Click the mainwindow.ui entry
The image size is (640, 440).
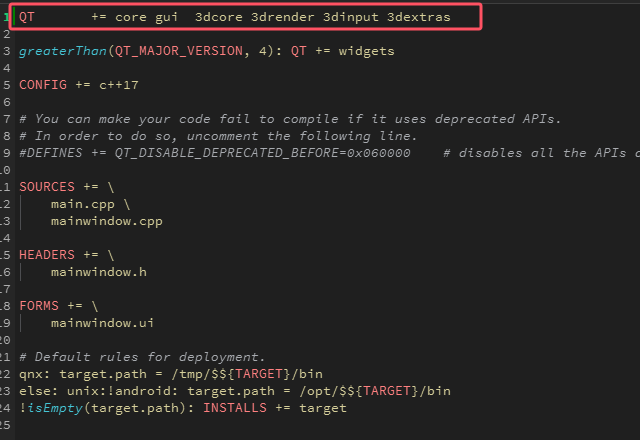[101, 323]
